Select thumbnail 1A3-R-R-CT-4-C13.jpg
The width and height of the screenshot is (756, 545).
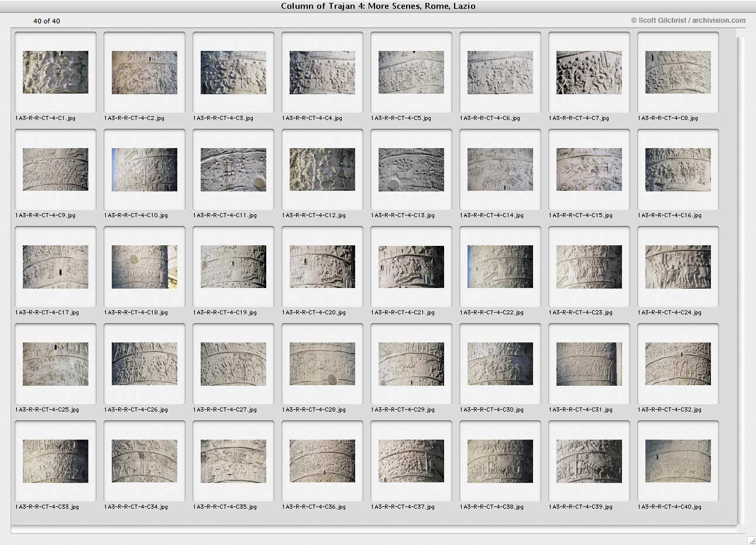411,169
